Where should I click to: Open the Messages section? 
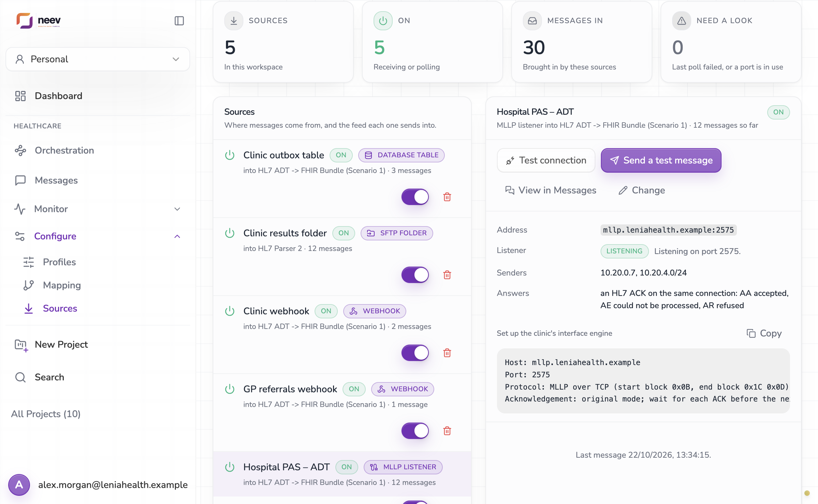(98, 180)
